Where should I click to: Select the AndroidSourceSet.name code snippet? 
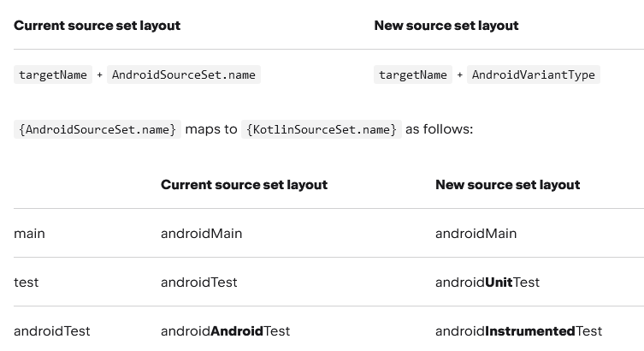tap(184, 74)
